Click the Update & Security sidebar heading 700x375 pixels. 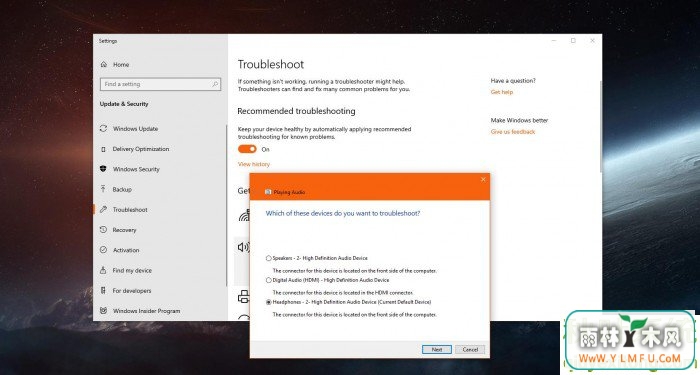pyautogui.click(x=124, y=104)
